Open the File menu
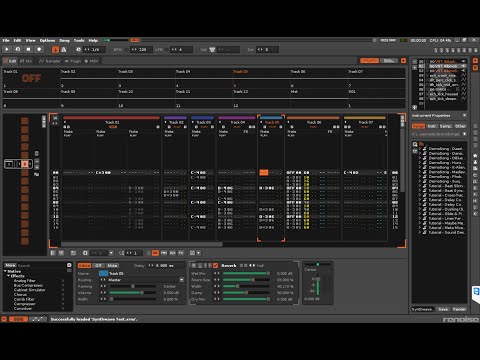This screenshot has height=360, width=480. pyautogui.click(x=6, y=40)
